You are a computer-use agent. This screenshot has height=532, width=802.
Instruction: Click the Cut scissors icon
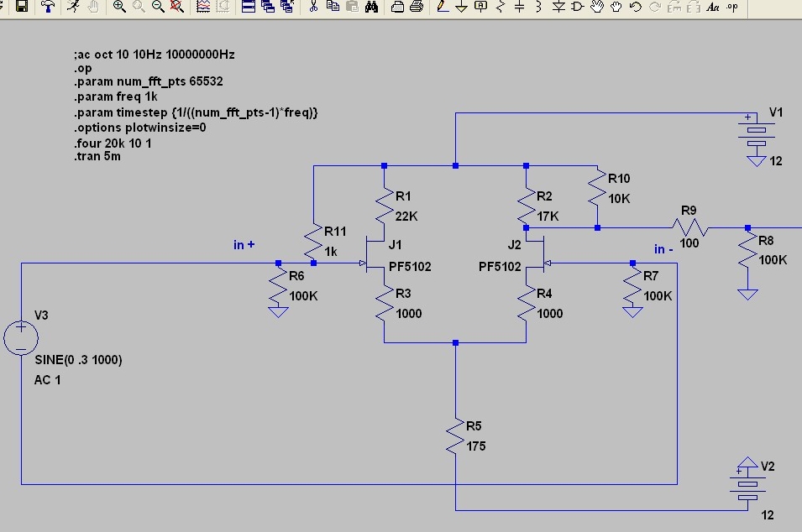[x=313, y=6]
